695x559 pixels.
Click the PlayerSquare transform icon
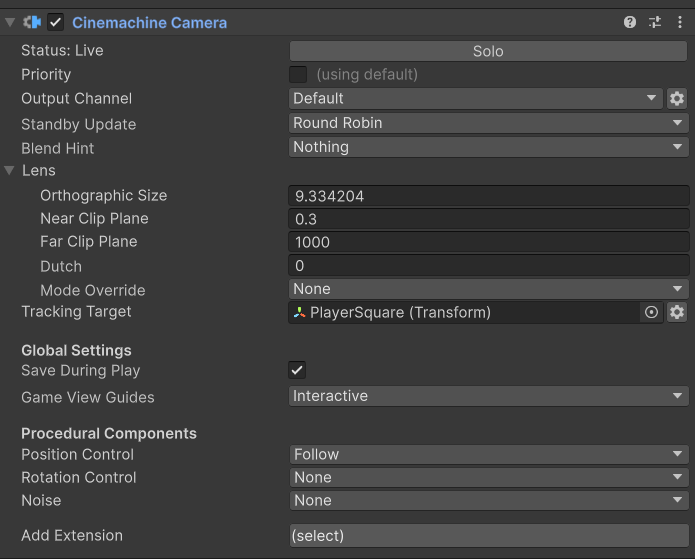point(299,313)
